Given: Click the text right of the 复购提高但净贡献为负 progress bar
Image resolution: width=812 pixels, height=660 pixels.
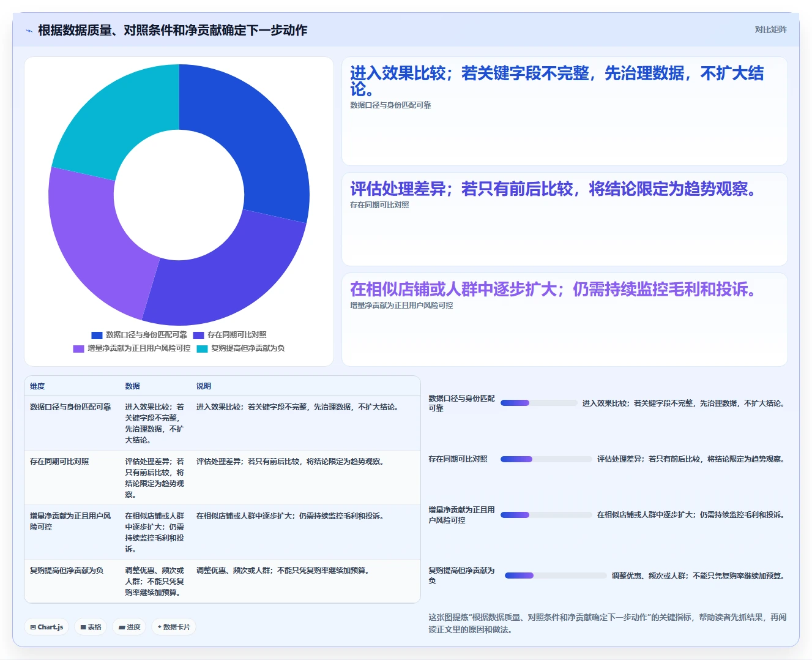Looking at the screenshot, I should (x=699, y=576).
